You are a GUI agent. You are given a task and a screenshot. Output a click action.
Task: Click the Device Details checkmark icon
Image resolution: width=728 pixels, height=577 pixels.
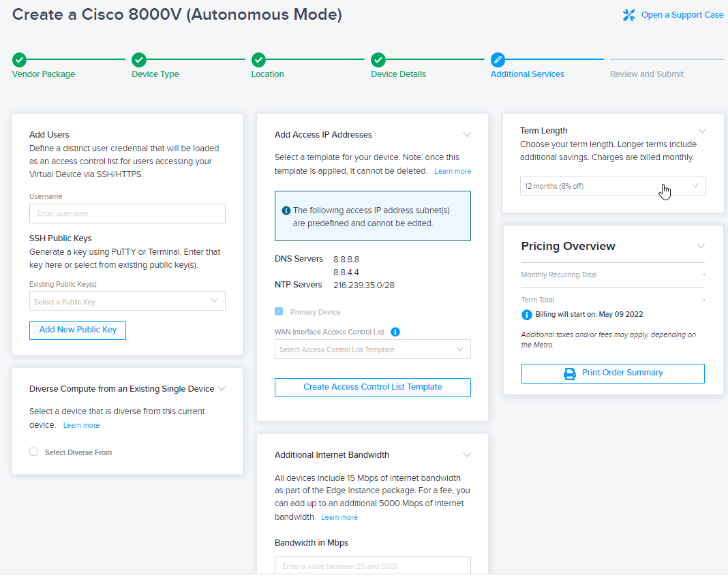tap(378, 60)
